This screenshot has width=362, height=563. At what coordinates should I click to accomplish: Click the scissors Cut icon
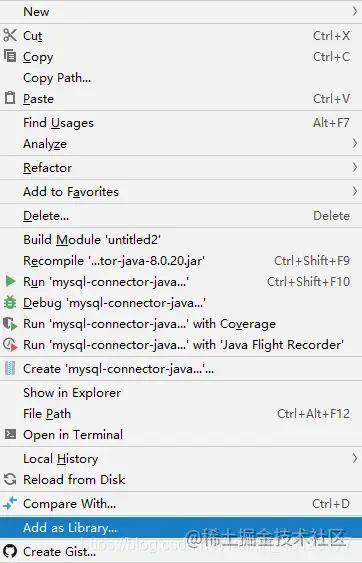pyautogui.click(x=10, y=35)
